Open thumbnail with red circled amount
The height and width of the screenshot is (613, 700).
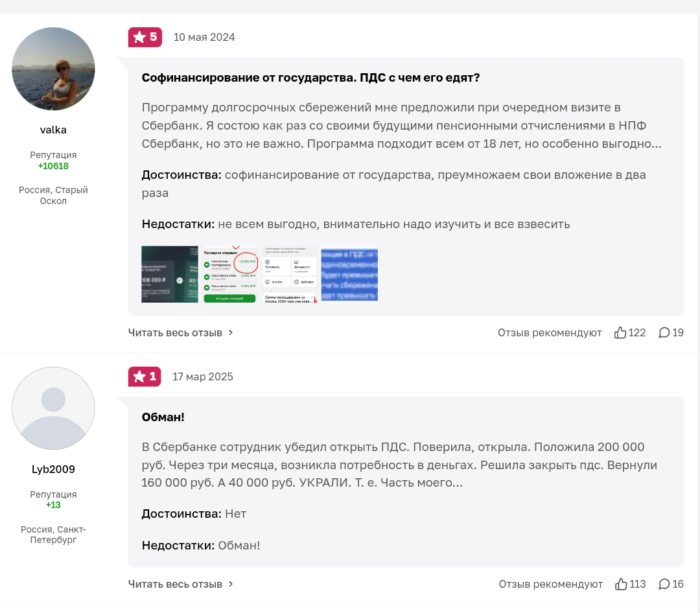[x=229, y=274]
